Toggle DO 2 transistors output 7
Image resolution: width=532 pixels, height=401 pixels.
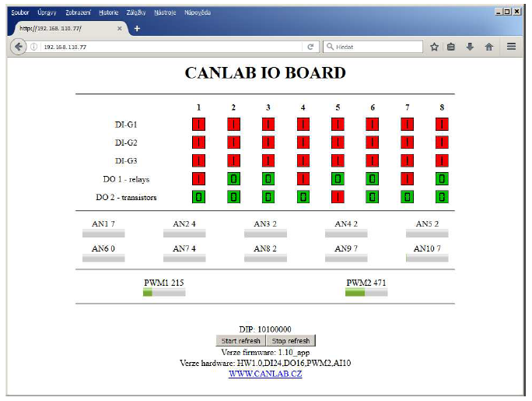coord(408,197)
